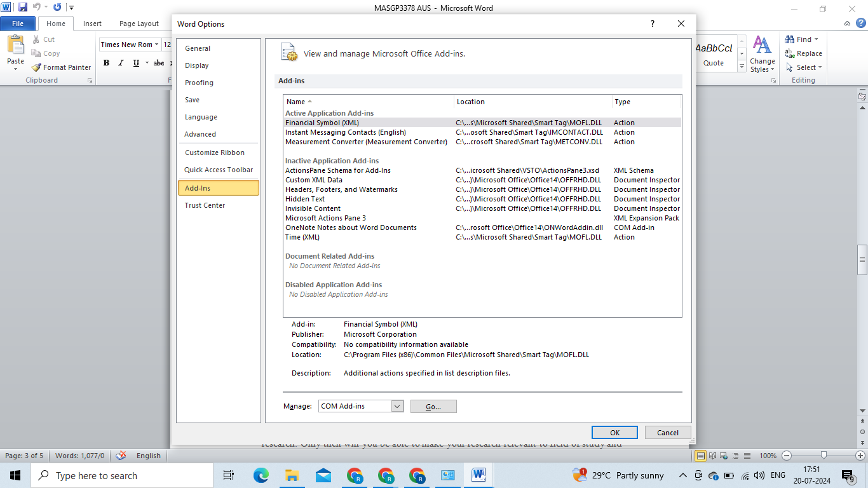Viewport: 868px width, 488px height.
Task: Click the Paste clipboard icon
Action: pos(15,44)
